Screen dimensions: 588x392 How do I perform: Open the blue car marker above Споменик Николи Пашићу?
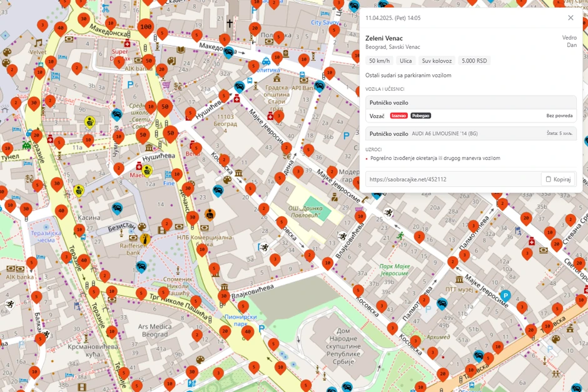coord(141,267)
